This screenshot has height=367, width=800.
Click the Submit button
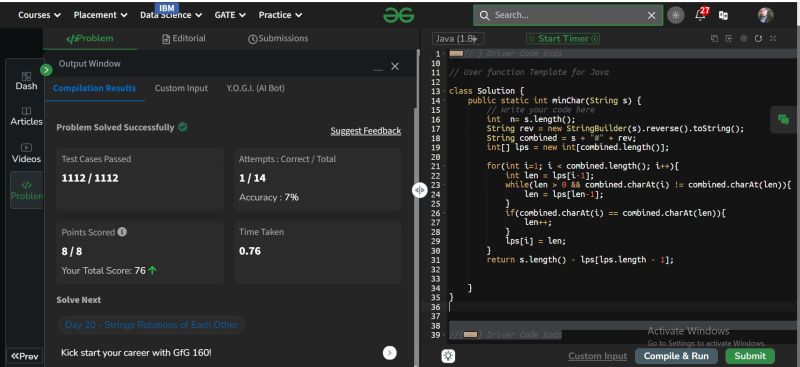(x=750, y=356)
